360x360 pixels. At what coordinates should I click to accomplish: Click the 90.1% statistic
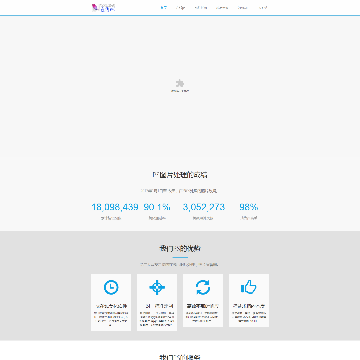(157, 207)
